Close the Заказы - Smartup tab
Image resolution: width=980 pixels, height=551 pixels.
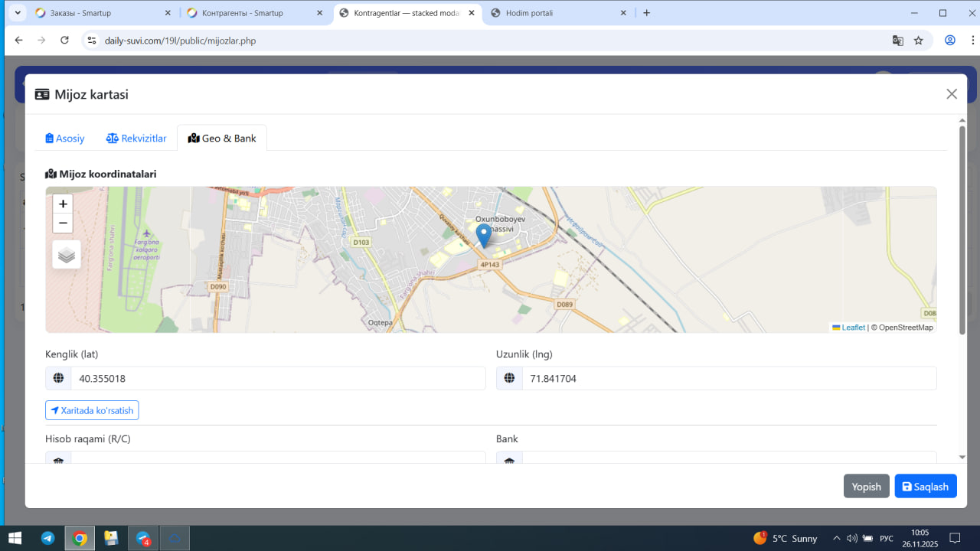[168, 13]
